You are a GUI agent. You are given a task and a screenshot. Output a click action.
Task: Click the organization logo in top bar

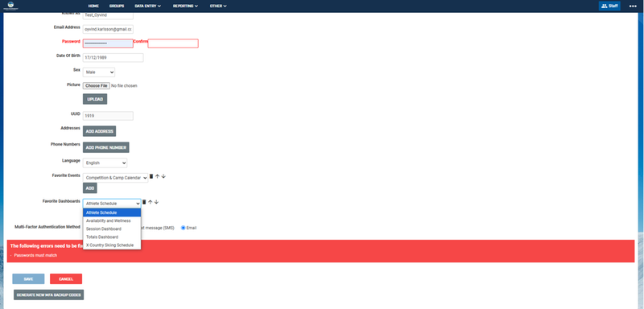[10, 6]
